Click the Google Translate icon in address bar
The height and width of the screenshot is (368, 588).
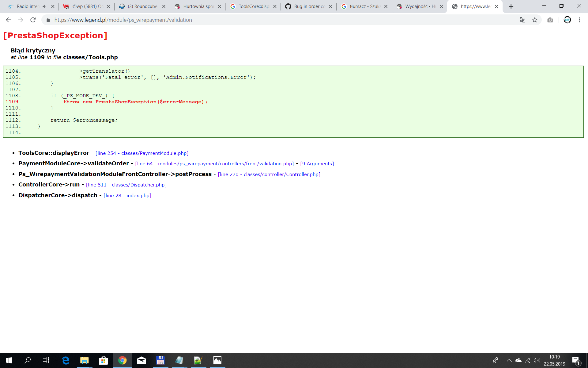pos(522,20)
